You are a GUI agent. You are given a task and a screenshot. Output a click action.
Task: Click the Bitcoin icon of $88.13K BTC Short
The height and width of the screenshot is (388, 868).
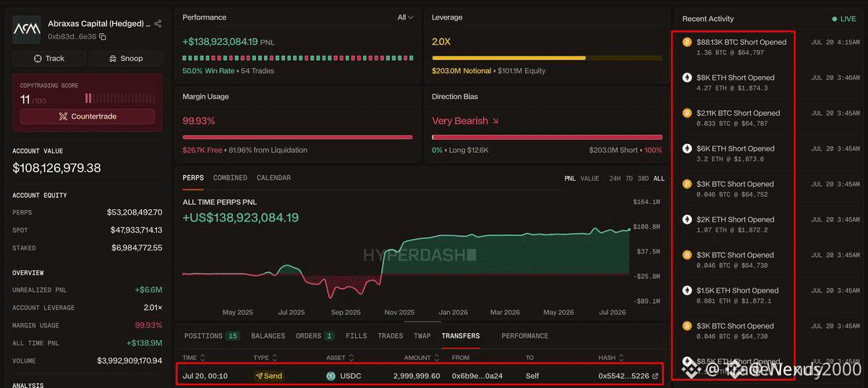coord(687,42)
